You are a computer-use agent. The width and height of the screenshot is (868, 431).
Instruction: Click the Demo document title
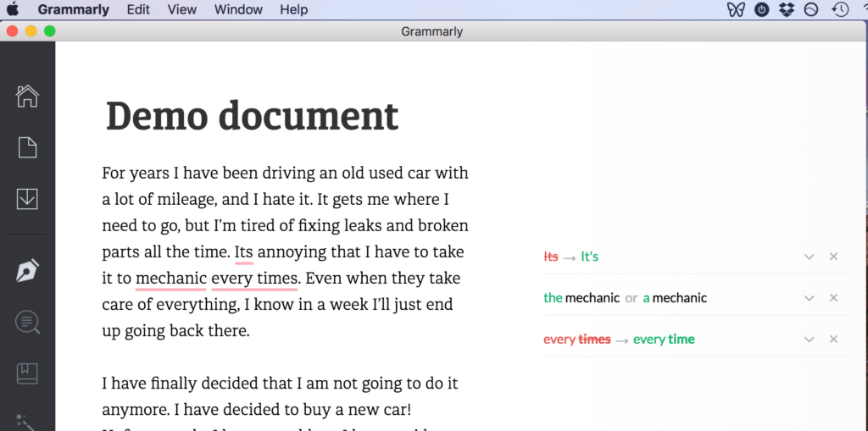tap(252, 116)
